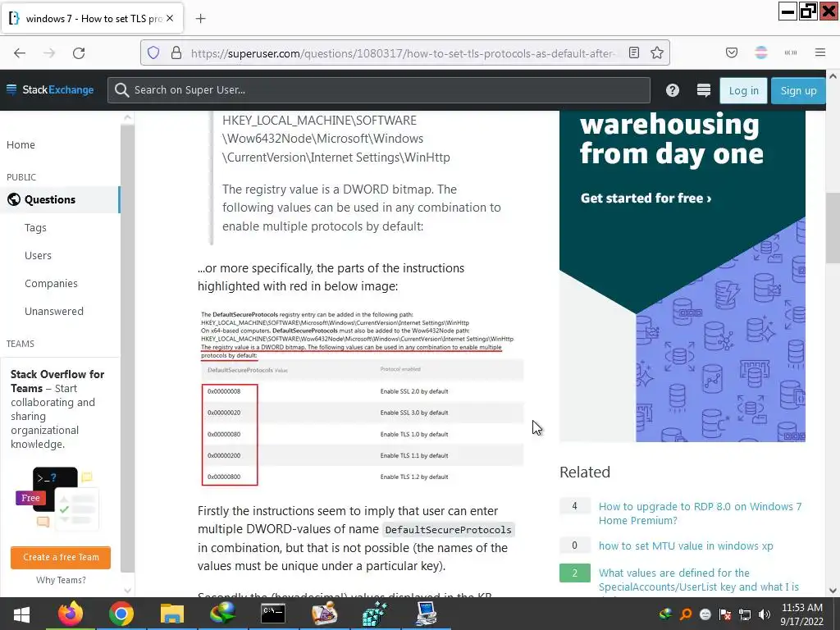Viewport: 840px width, 630px height.
Task: Click the Sign up button
Action: [798, 90]
